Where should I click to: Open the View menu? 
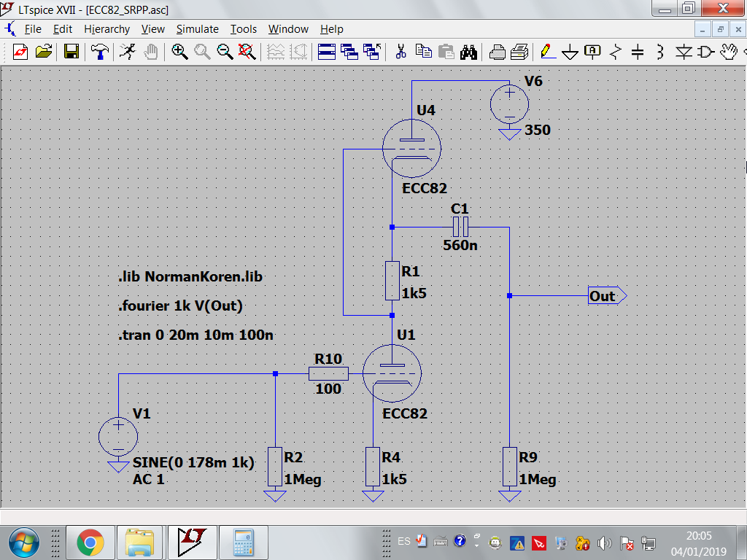click(x=153, y=29)
